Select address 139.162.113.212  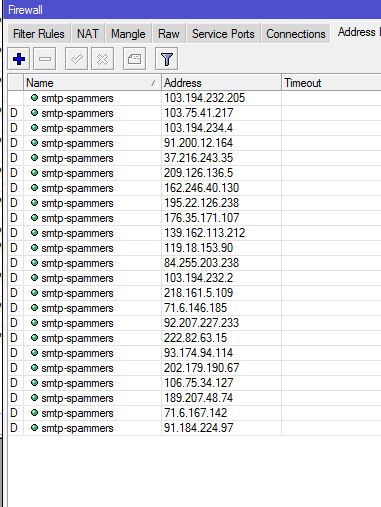204,233
